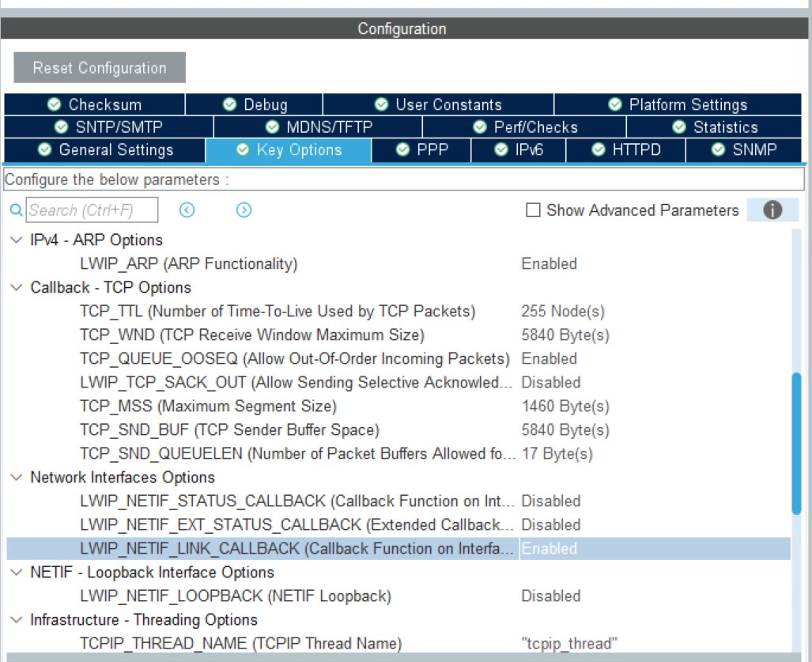Image resolution: width=812 pixels, height=662 pixels.
Task: Select LWIP_NETIF_LOOPBACK parameter row
Action: point(398,596)
